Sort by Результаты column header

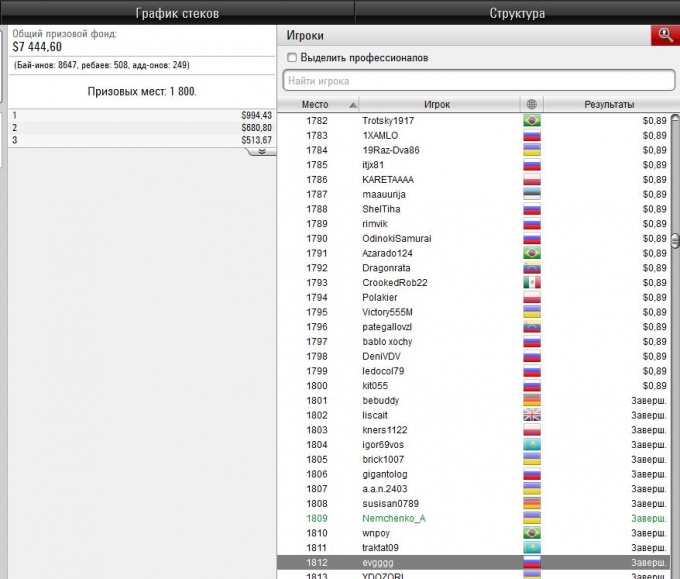point(609,104)
